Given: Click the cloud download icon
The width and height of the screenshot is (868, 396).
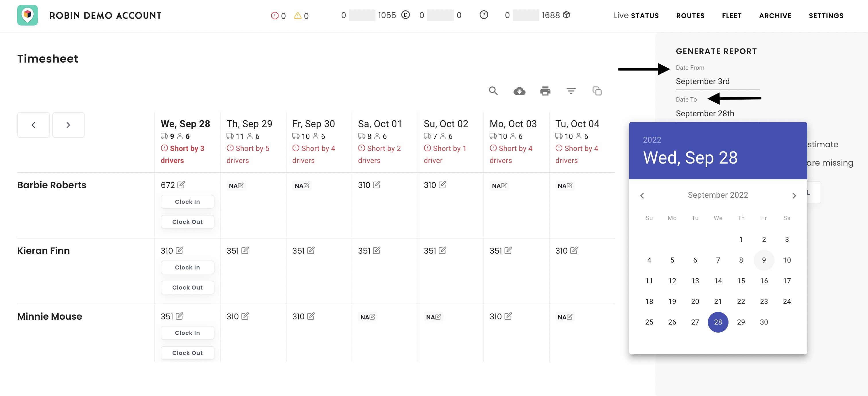Looking at the screenshot, I should [x=519, y=91].
